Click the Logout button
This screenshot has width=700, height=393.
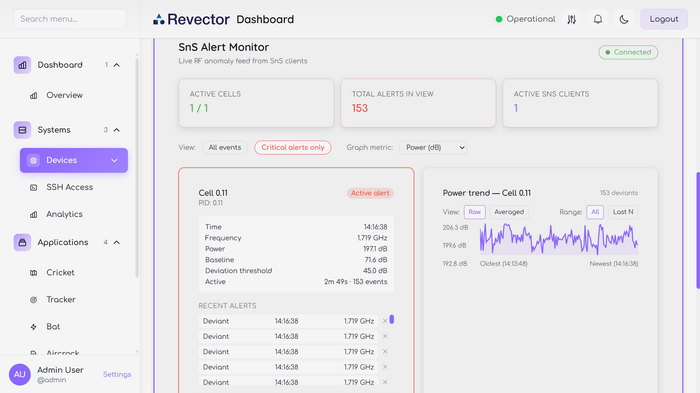pos(664,19)
